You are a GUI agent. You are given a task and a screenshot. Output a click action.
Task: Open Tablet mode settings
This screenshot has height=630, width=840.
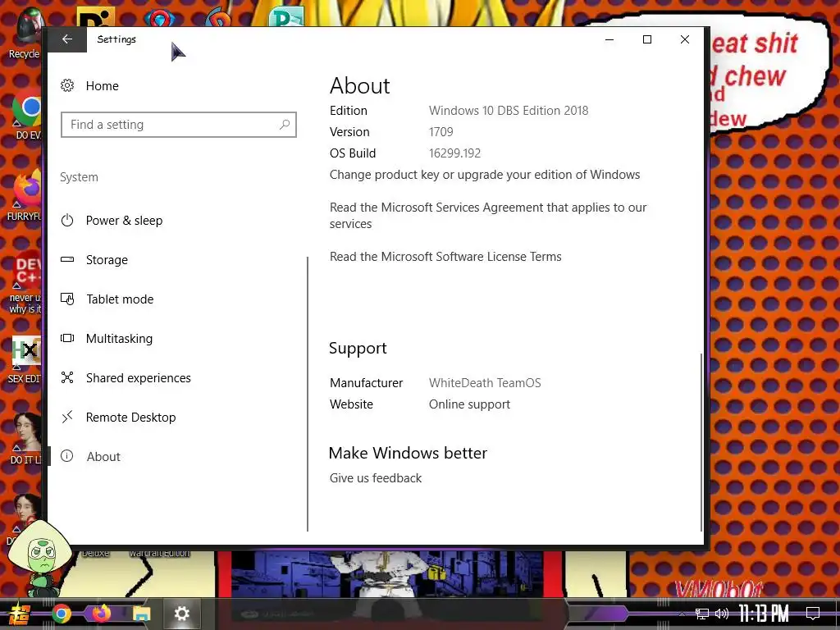pos(120,299)
